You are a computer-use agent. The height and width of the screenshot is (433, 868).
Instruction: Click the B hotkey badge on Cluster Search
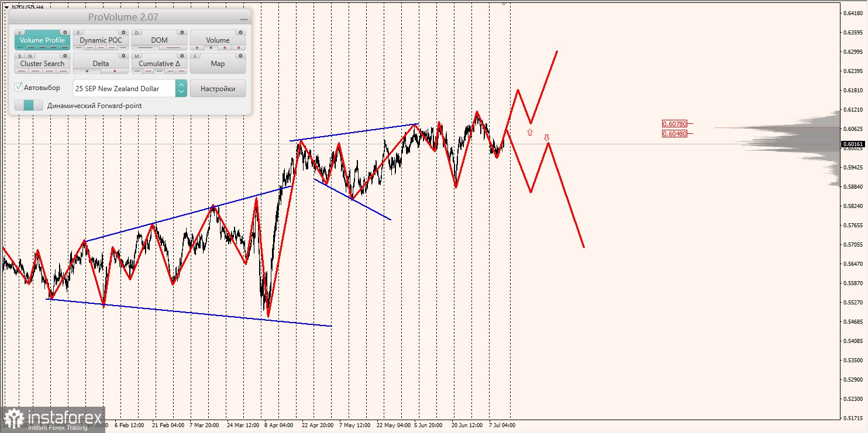[20, 56]
